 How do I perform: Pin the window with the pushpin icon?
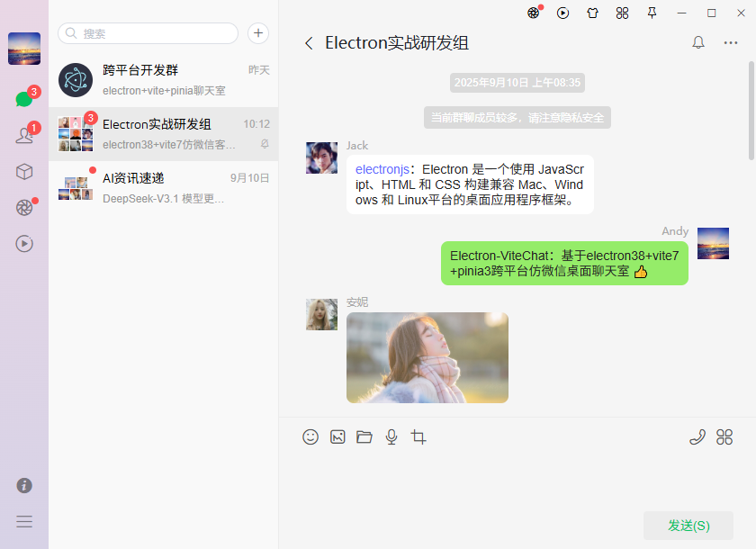(x=652, y=13)
